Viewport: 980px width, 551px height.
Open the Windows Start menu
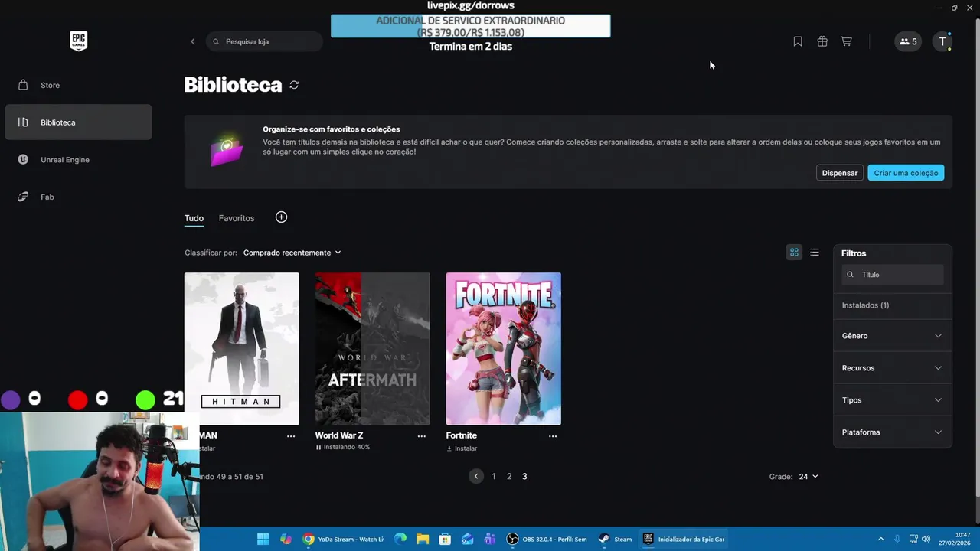coord(263,539)
